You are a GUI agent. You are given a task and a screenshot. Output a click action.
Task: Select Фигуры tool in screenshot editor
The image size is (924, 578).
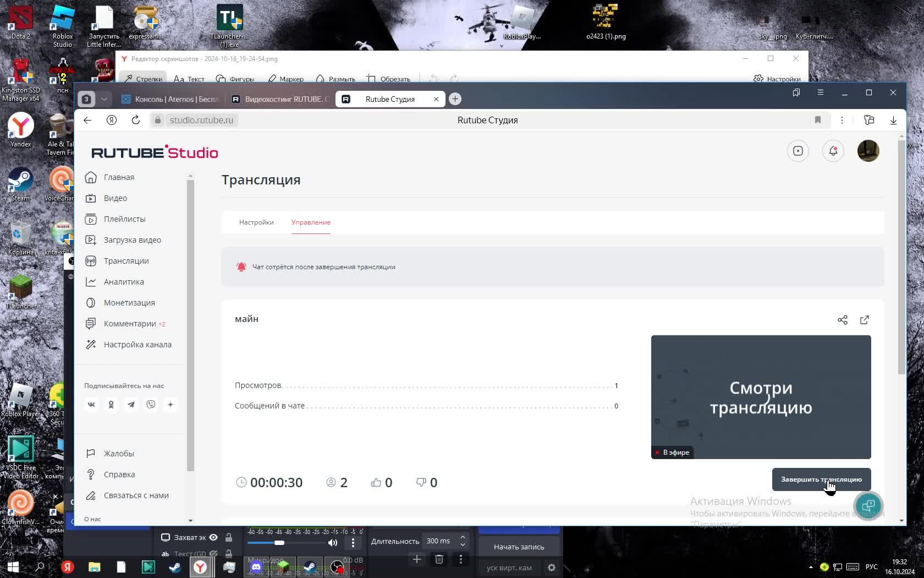(235, 79)
